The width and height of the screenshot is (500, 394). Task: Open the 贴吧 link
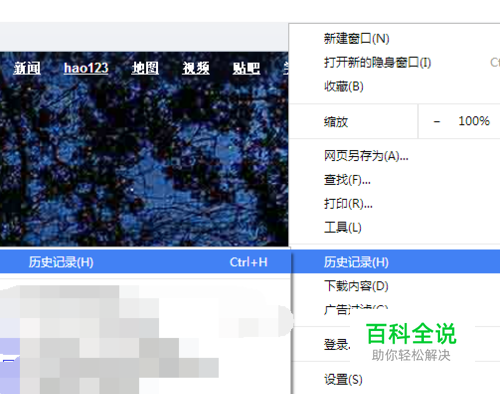[246, 68]
